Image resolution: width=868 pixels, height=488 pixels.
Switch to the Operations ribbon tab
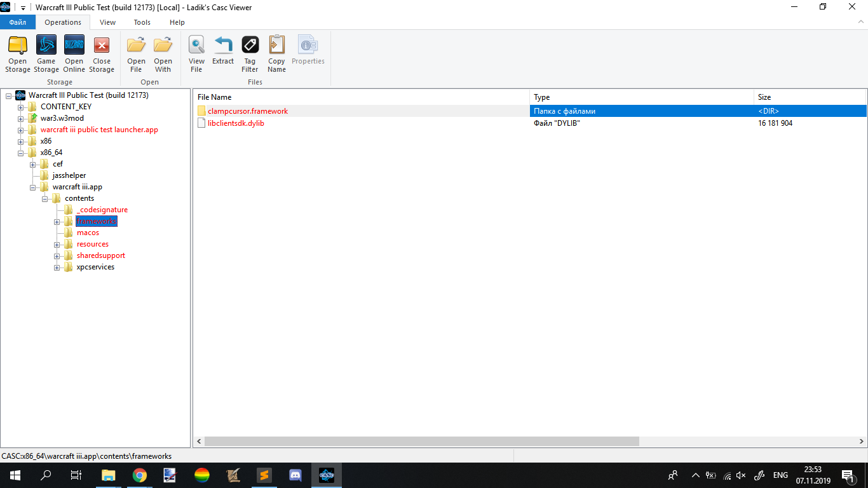[x=63, y=22]
